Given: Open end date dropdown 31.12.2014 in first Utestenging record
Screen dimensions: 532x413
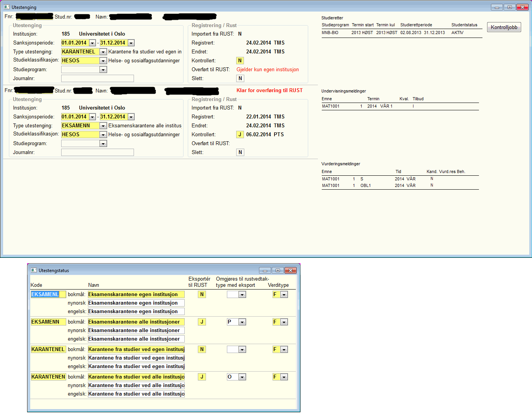Looking at the screenshot, I should pyautogui.click(x=131, y=43).
